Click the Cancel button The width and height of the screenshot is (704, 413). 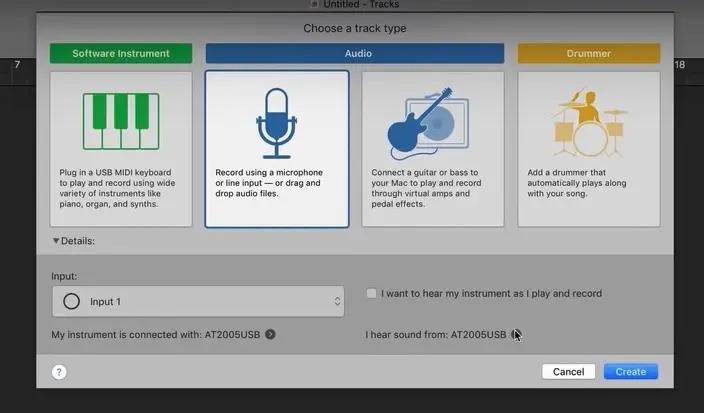[x=568, y=372]
